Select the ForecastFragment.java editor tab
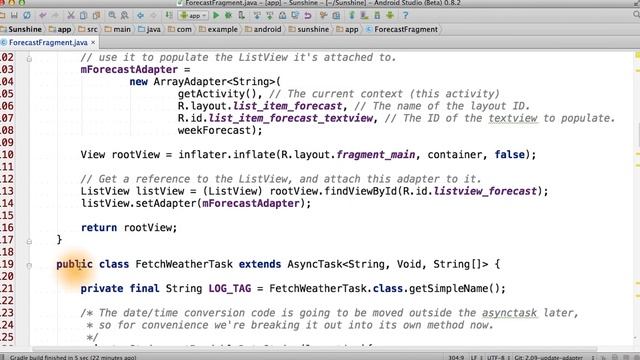Image resolution: width=640 pixels, height=360 pixels. [x=48, y=42]
